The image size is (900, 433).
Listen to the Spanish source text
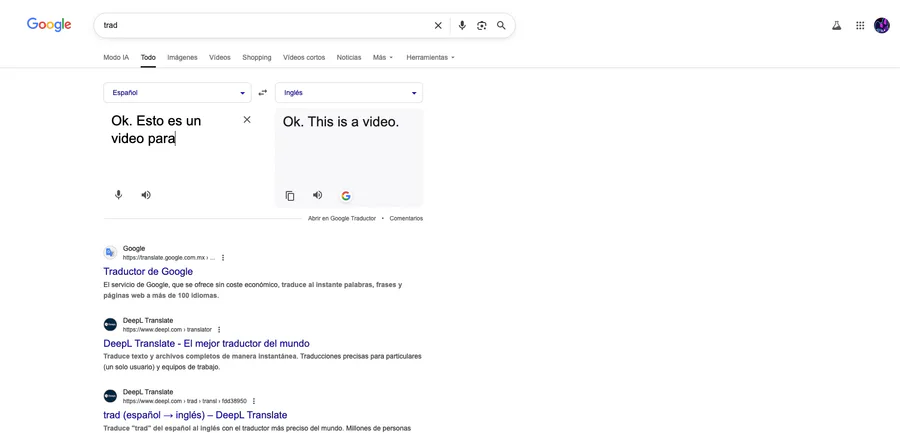click(146, 195)
